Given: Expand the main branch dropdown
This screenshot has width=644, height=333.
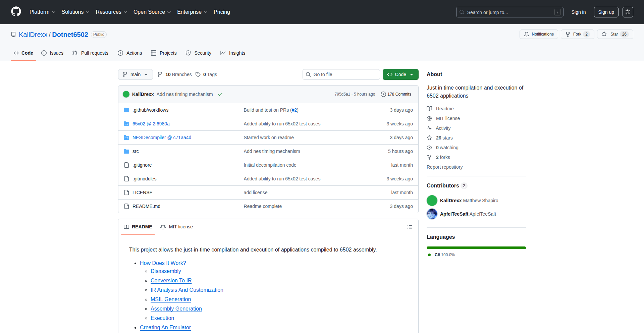Looking at the screenshot, I should [135, 74].
